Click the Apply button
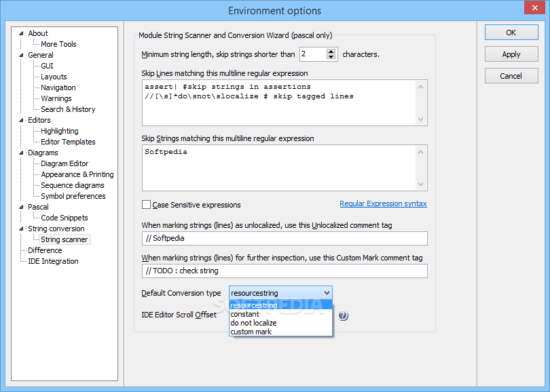 click(511, 54)
